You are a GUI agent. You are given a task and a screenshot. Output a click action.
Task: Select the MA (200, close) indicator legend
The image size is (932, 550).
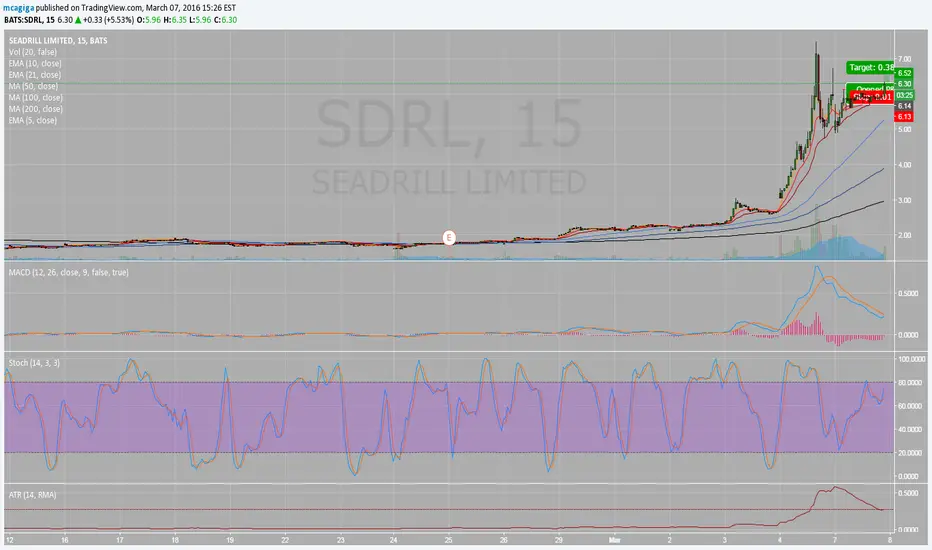point(36,109)
